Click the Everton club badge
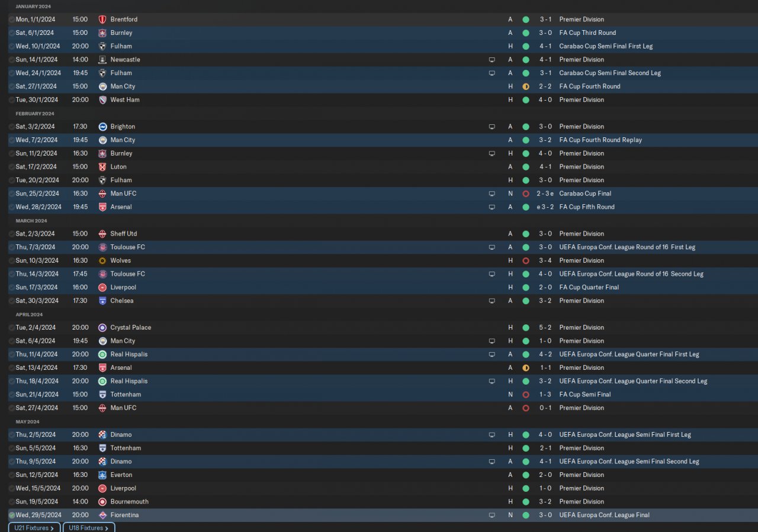 [102, 475]
